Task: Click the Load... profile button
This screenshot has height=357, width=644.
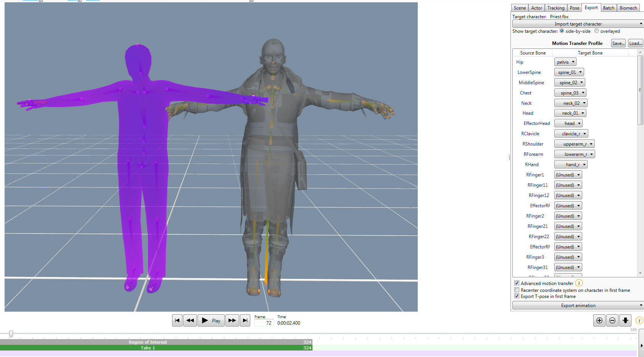Action: [635, 43]
